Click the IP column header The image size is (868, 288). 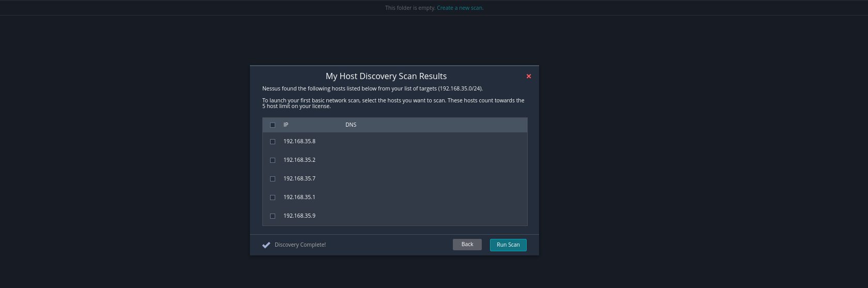click(286, 125)
